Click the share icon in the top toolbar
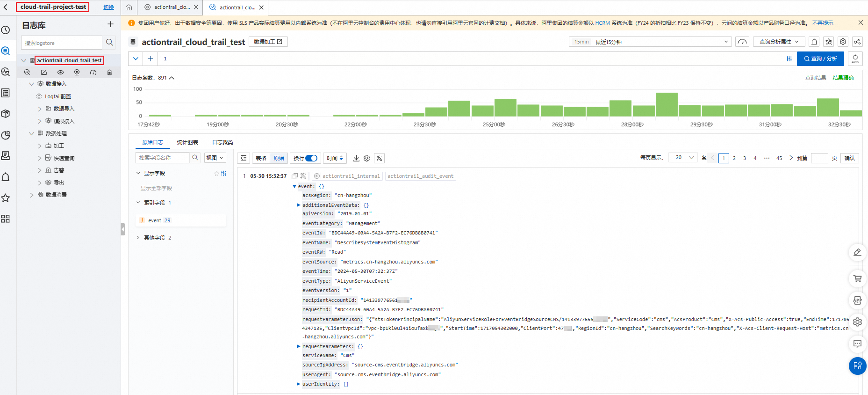The height and width of the screenshot is (395, 868). click(857, 42)
